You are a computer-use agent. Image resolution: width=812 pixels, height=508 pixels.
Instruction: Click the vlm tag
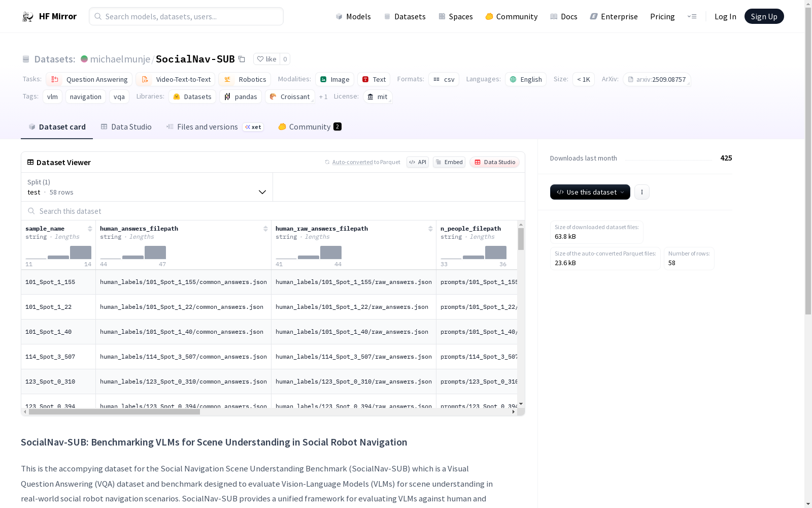pyautogui.click(x=52, y=97)
